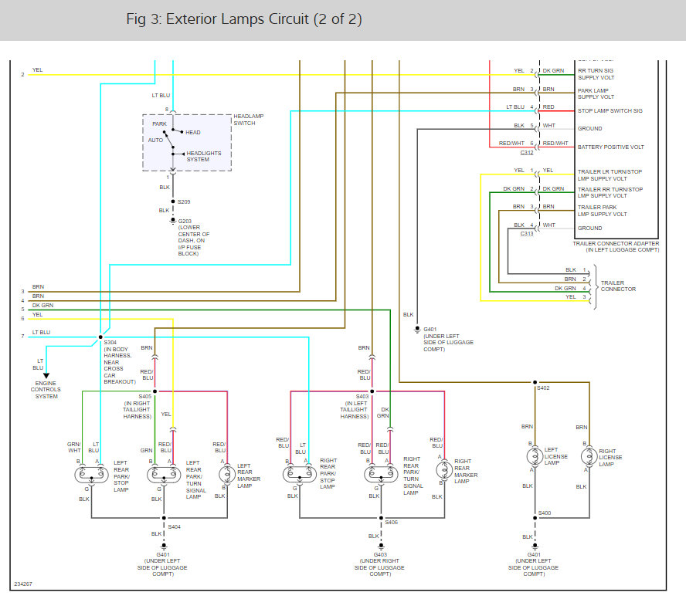
Task: Click the right rear marker lamp symbol
Action: (x=444, y=470)
